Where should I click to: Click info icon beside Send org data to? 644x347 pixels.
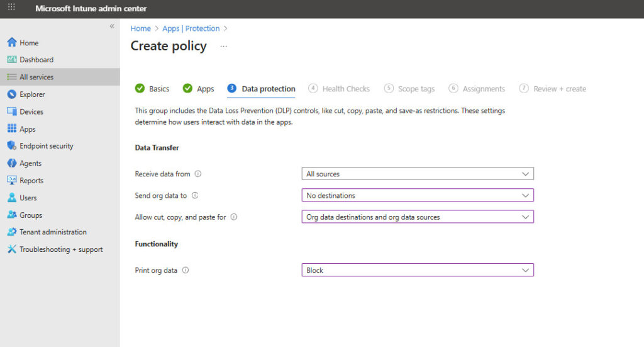195,195
